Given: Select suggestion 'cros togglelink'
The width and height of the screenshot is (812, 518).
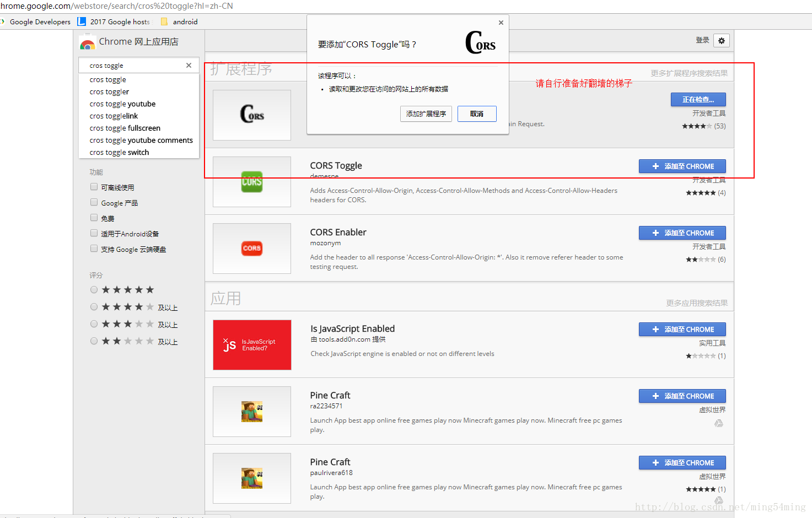Looking at the screenshot, I should point(139,116).
